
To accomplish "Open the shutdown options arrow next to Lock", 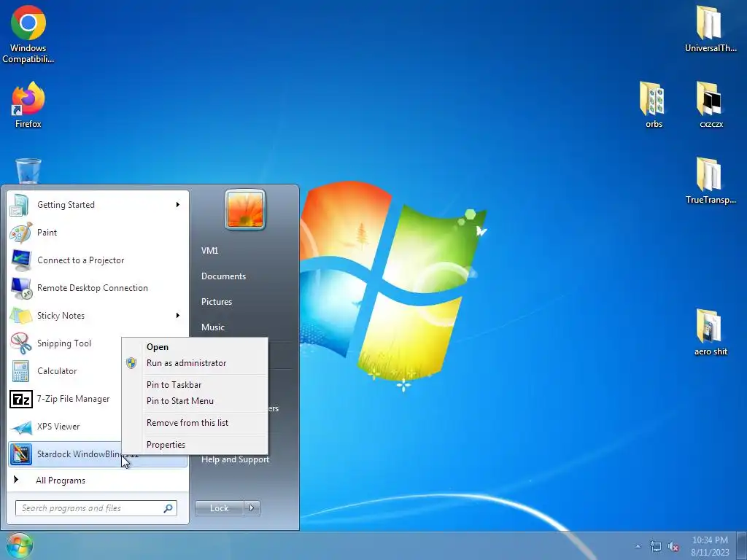I will tap(252, 508).
